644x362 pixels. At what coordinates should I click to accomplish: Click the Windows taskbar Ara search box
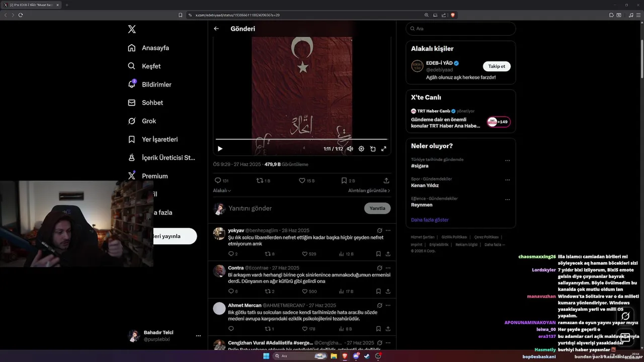[299, 356]
